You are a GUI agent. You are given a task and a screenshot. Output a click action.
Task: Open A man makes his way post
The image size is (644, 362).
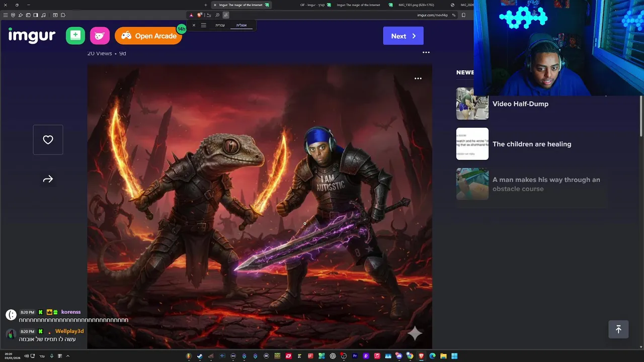click(546, 184)
